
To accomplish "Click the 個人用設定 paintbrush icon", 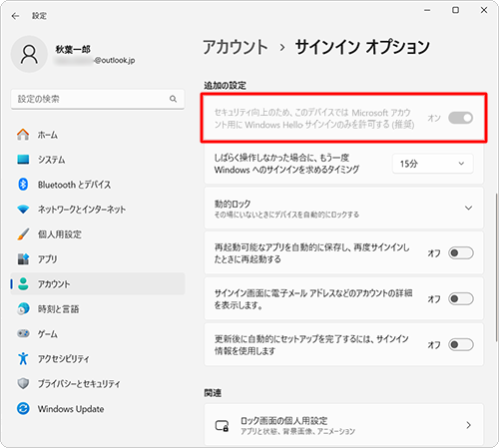I will point(23,234).
